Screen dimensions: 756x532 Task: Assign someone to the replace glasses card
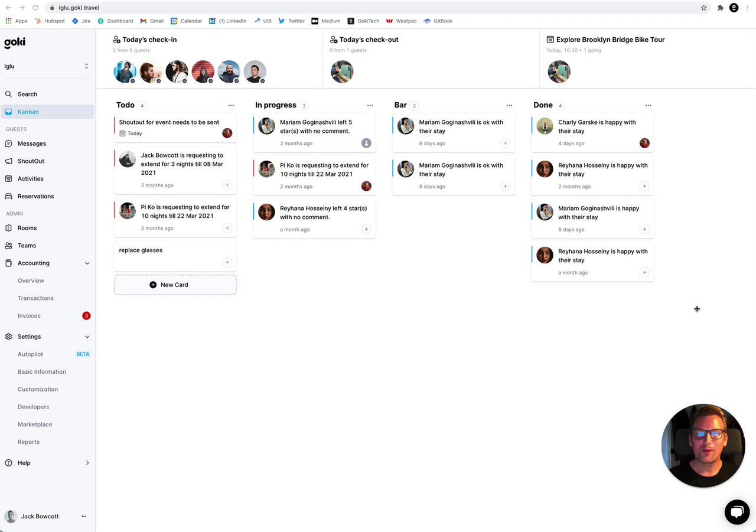pyautogui.click(x=227, y=262)
